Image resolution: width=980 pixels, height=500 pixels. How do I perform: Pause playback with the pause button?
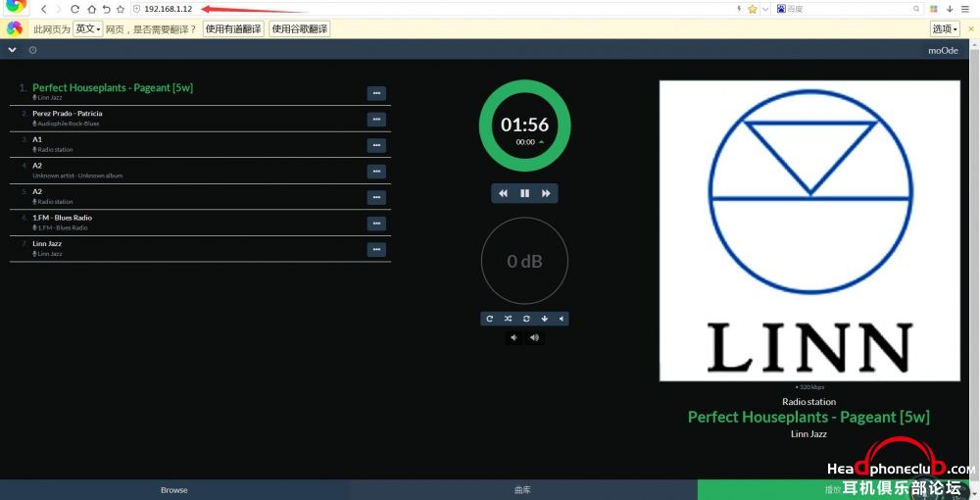tap(524, 194)
